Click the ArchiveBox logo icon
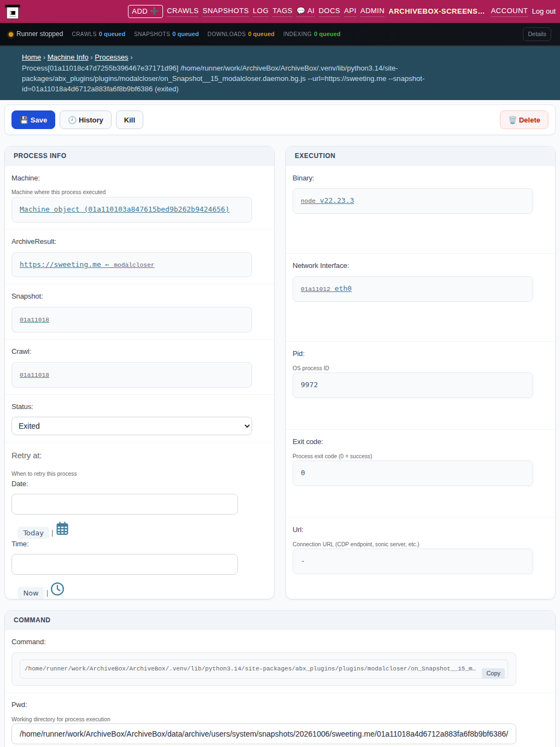 (13, 11)
